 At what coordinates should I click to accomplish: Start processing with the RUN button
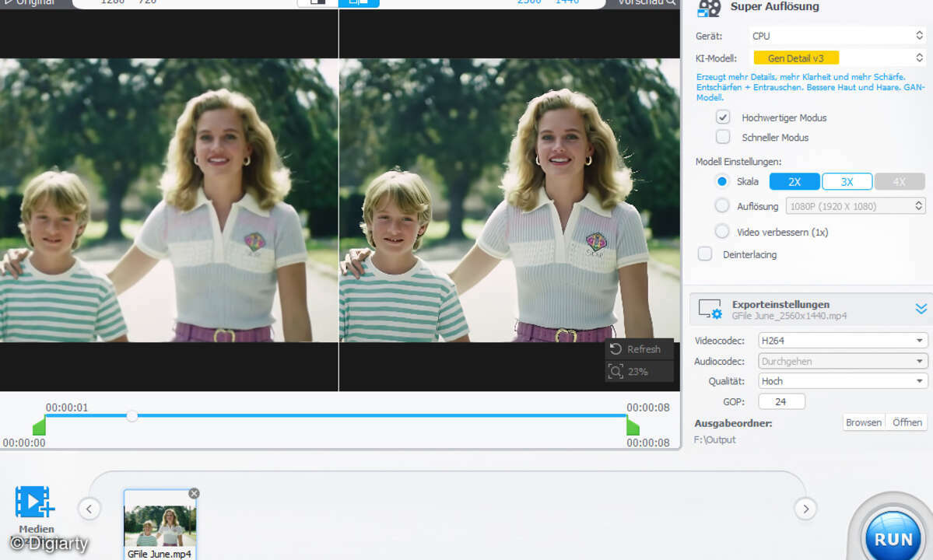coord(893,538)
